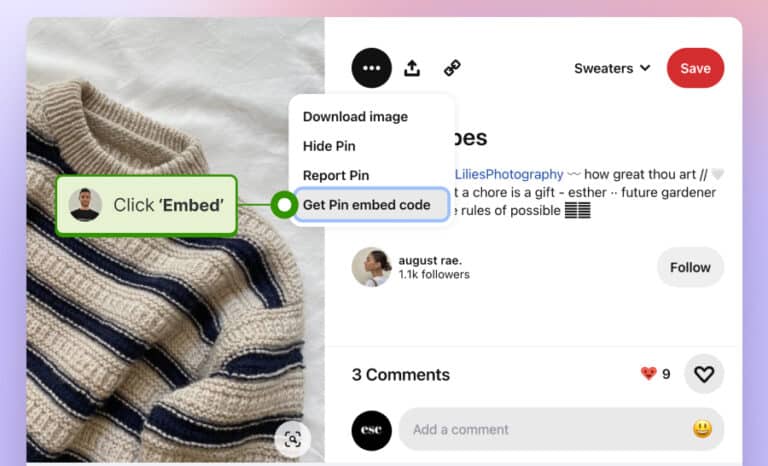Screen dimensions: 768x466
Task: Click the chevron next to Sweaters
Action: coord(646,68)
